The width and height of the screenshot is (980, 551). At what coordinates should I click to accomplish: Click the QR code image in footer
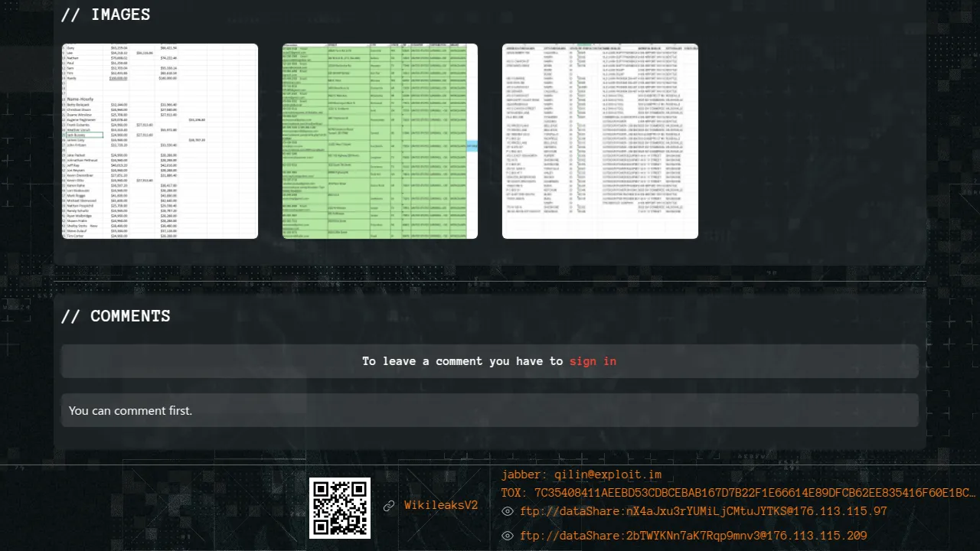click(339, 507)
